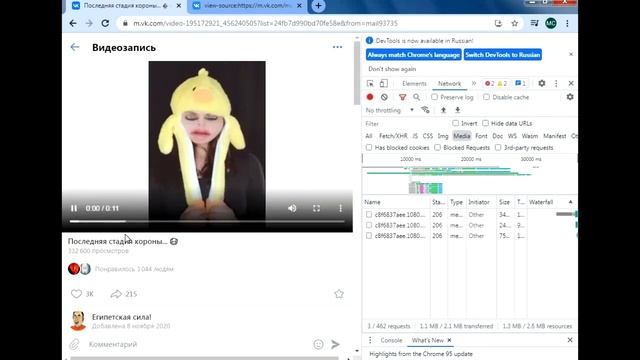The image size is (640, 360).
Task: Search the network requests
Action: (416, 97)
